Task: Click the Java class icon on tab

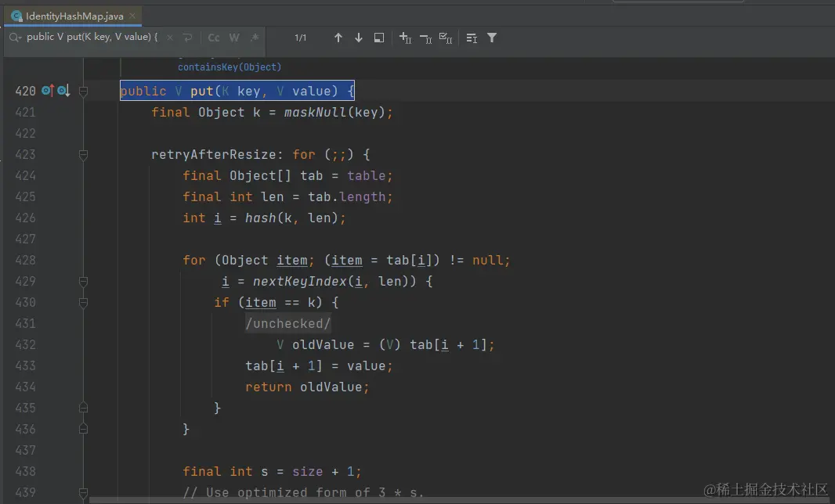Action: (16, 16)
